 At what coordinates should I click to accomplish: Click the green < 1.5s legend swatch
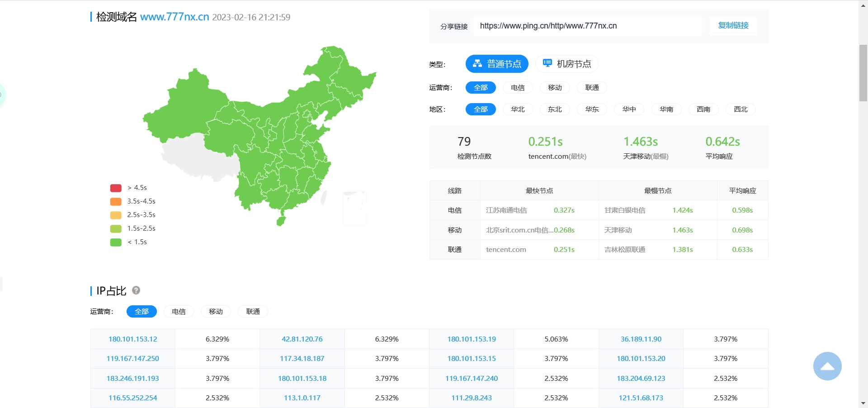click(116, 242)
